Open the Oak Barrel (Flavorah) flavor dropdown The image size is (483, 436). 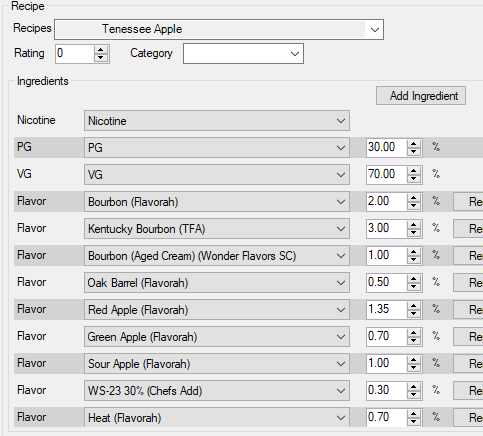[217, 283]
